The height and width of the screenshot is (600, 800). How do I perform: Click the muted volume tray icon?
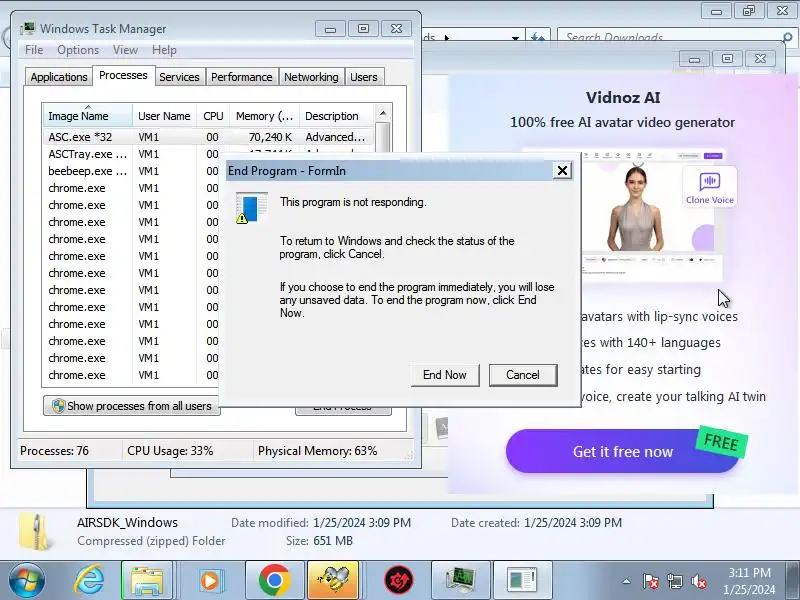click(698, 581)
